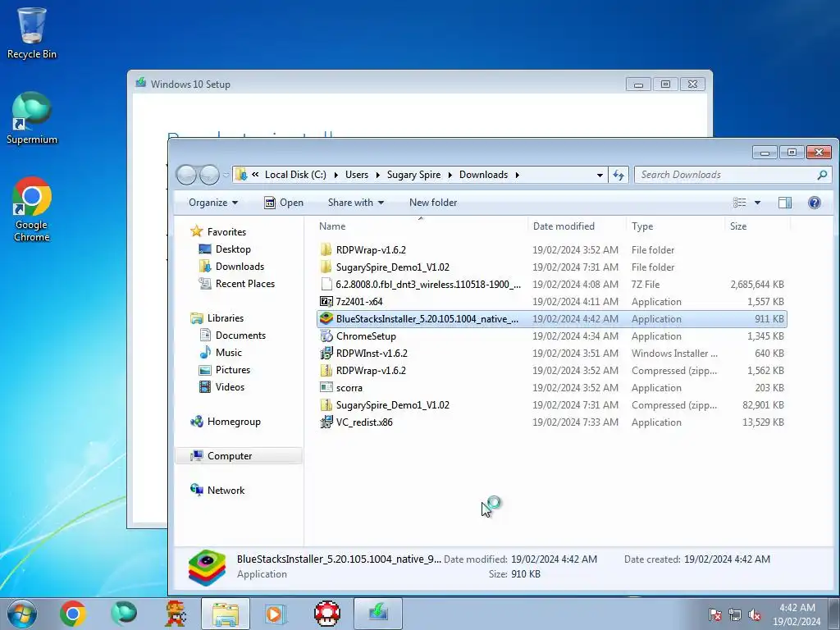Launch Chrome from the taskbar
The image size is (840, 630).
tap(73, 614)
